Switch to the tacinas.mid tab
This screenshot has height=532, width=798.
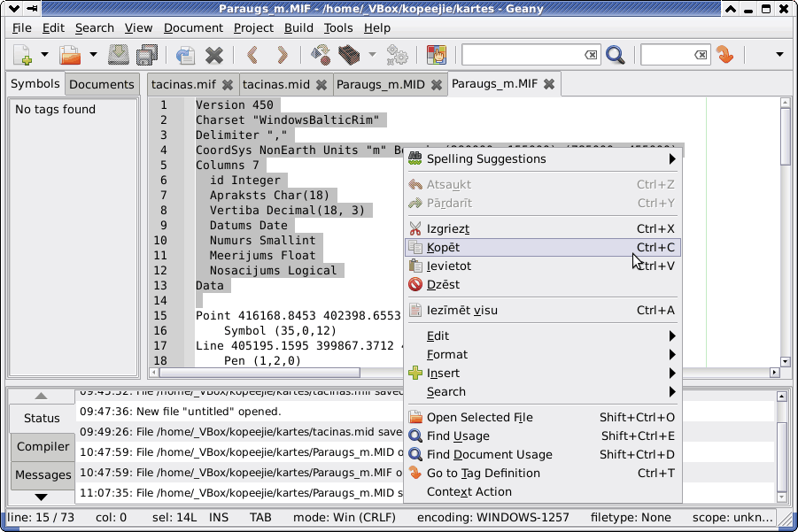pyautogui.click(x=276, y=84)
